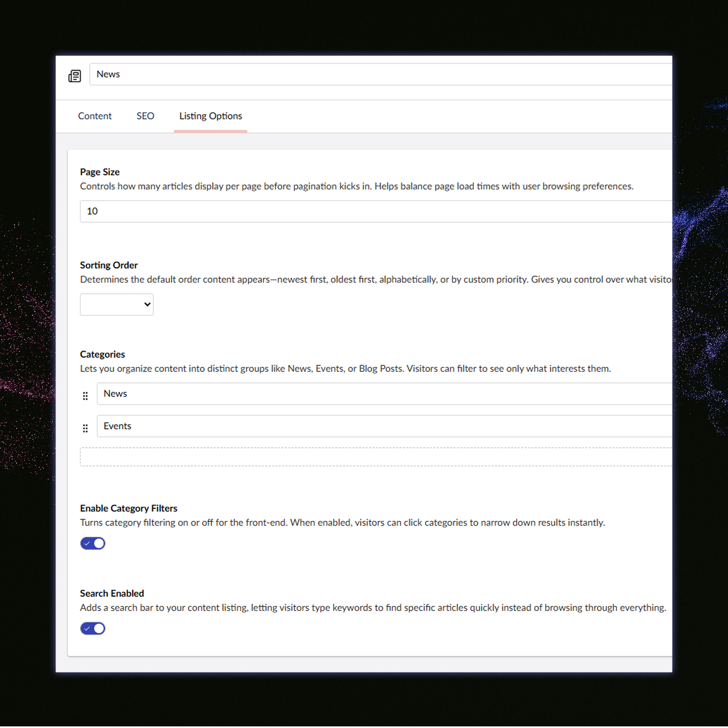Grab the drag handle beside Events category
This screenshot has width=728, height=728.
tap(85, 428)
